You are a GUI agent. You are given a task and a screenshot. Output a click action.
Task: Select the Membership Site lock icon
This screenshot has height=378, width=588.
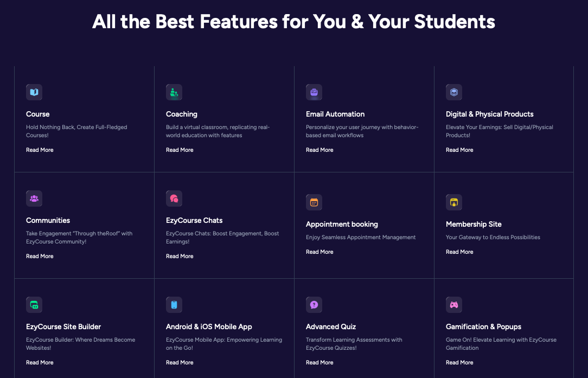pyautogui.click(x=454, y=202)
